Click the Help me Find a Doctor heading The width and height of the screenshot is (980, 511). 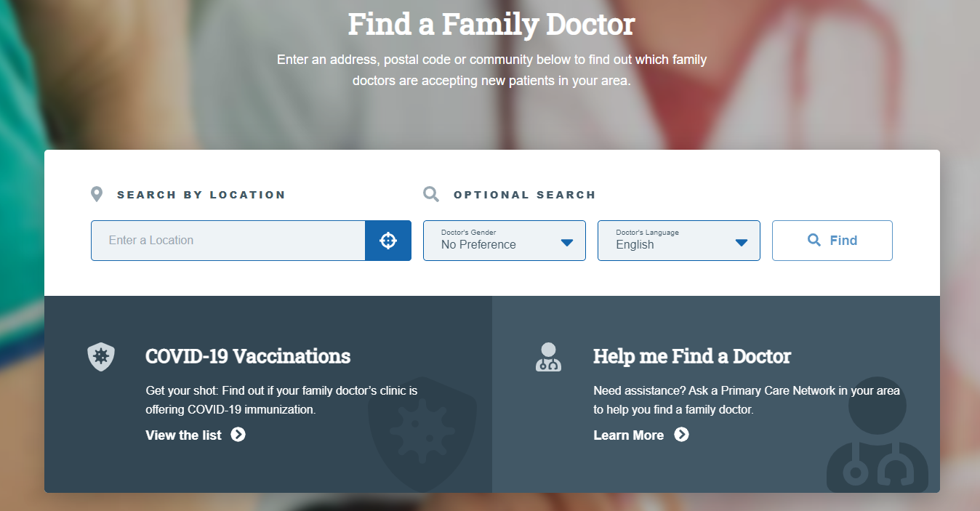[x=692, y=356]
